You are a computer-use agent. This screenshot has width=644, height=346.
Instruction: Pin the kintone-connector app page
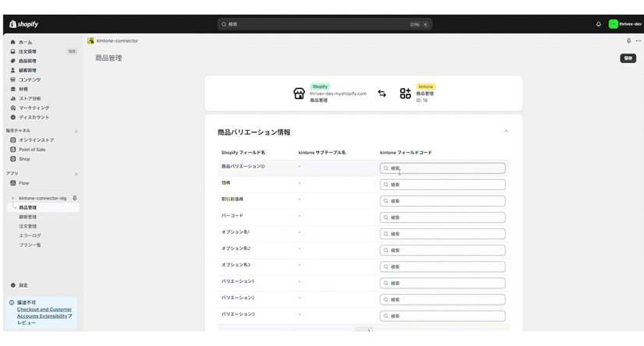(x=628, y=41)
